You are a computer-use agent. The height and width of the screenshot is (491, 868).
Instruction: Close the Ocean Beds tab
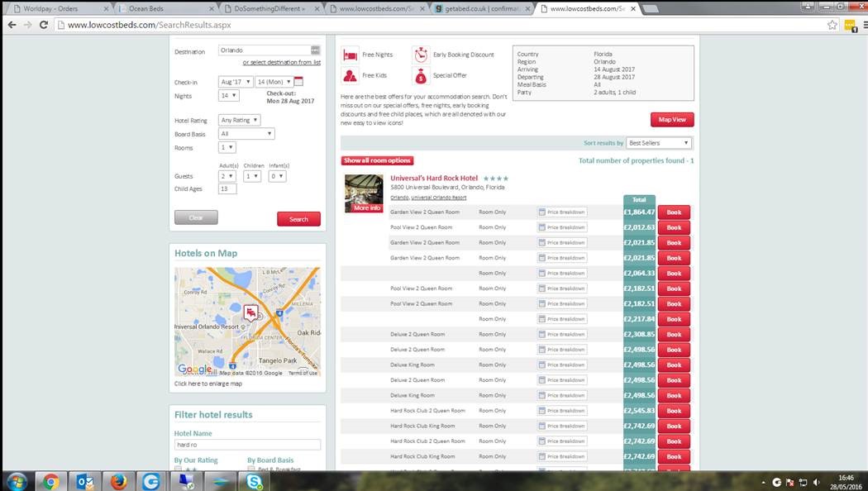coord(212,9)
